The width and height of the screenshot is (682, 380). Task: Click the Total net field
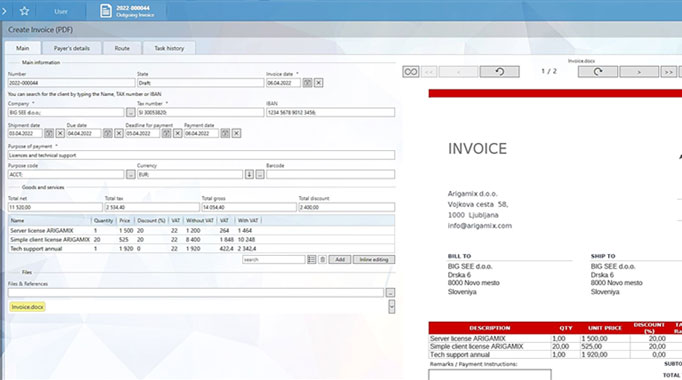(x=55, y=207)
